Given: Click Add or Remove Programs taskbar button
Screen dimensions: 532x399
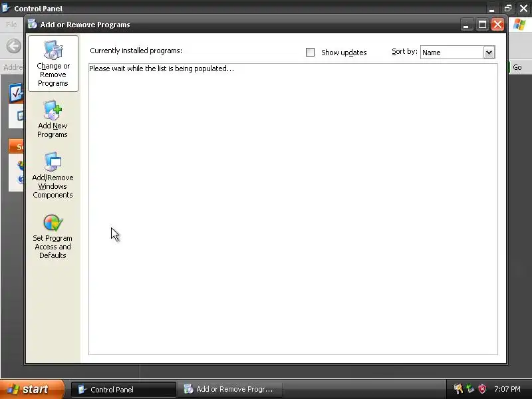Looking at the screenshot, I should pos(229,390).
